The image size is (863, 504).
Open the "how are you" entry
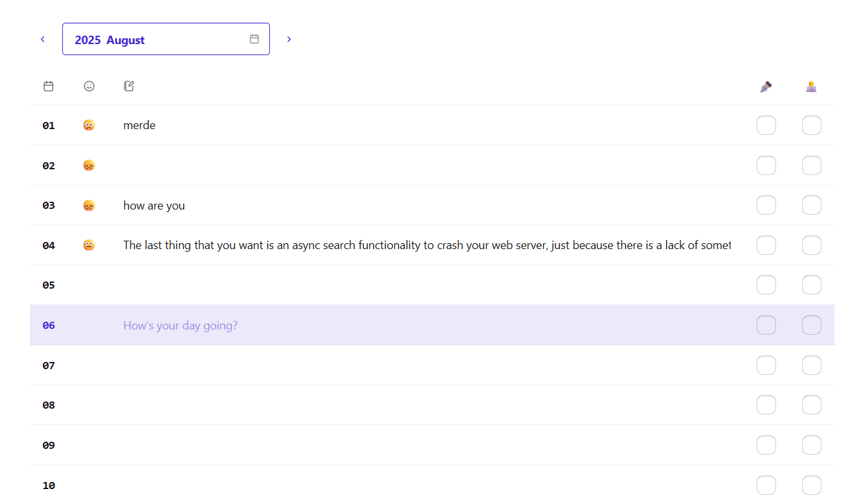point(154,206)
